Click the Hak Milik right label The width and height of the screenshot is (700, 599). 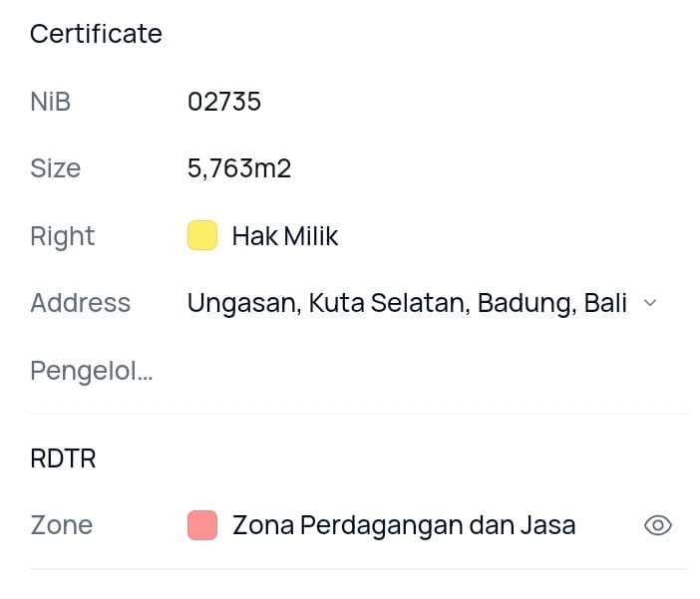pyautogui.click(x=285, y=236)
